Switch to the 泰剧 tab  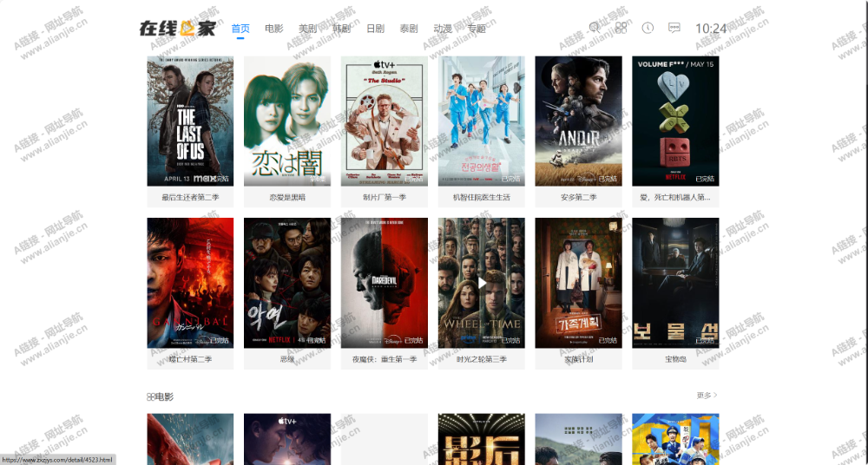point(409,29)
